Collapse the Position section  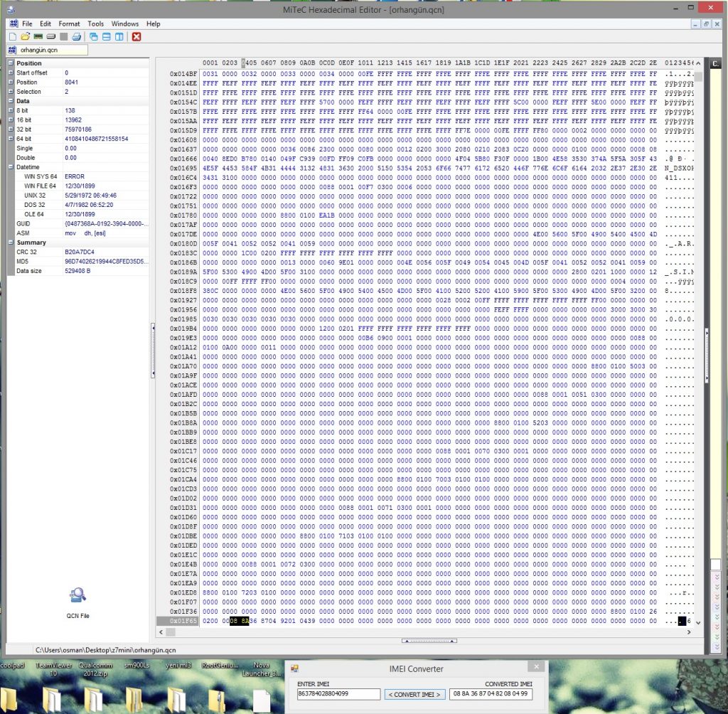pos(11,63)
